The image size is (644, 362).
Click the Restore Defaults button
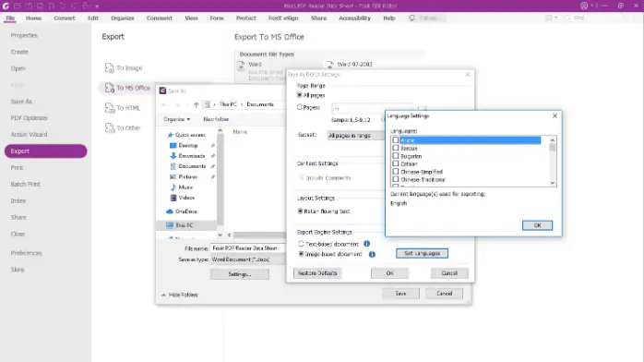(x=317, y=273)
